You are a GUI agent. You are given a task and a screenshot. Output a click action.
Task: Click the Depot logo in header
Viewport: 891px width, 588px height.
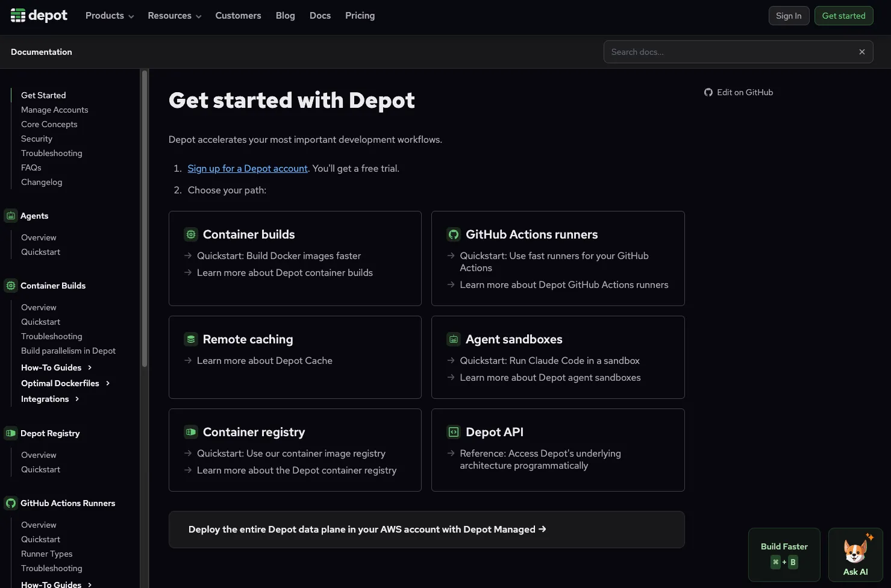[39, 16]
